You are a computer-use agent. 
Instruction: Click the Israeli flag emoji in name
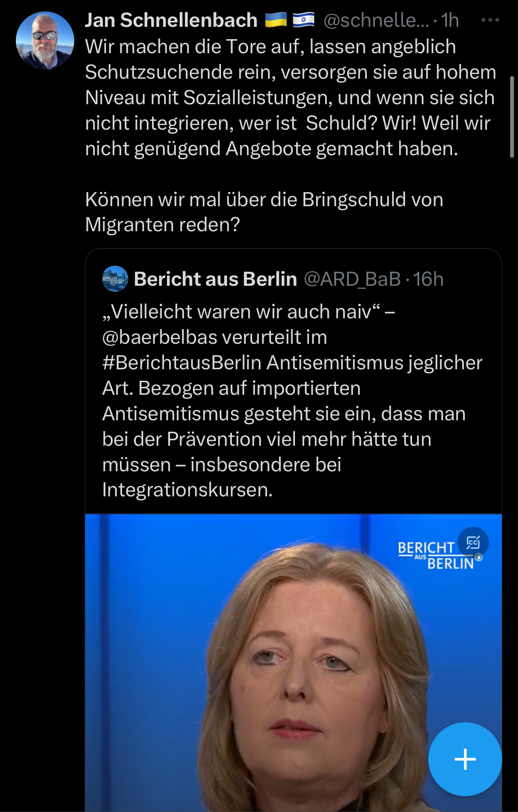(304, 20)
